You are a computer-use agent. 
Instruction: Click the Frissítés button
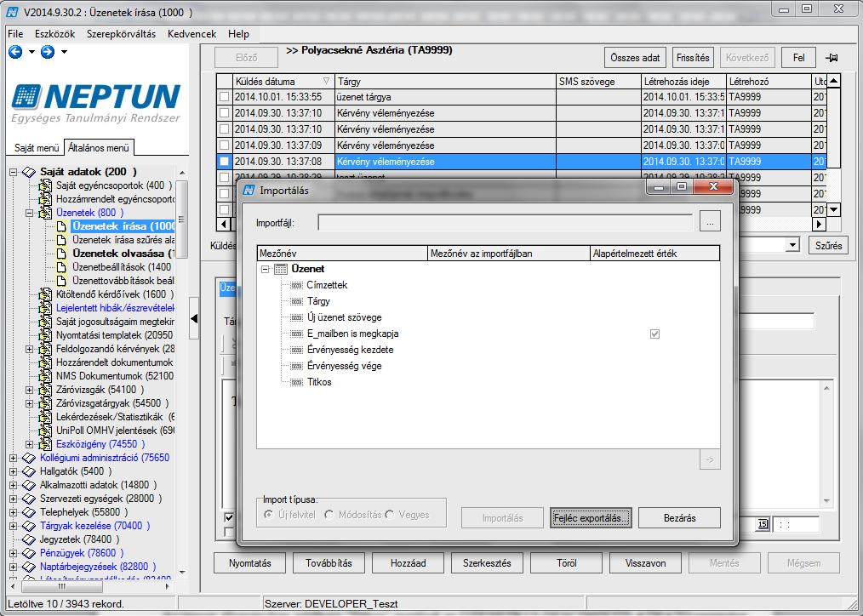(693, 58)
